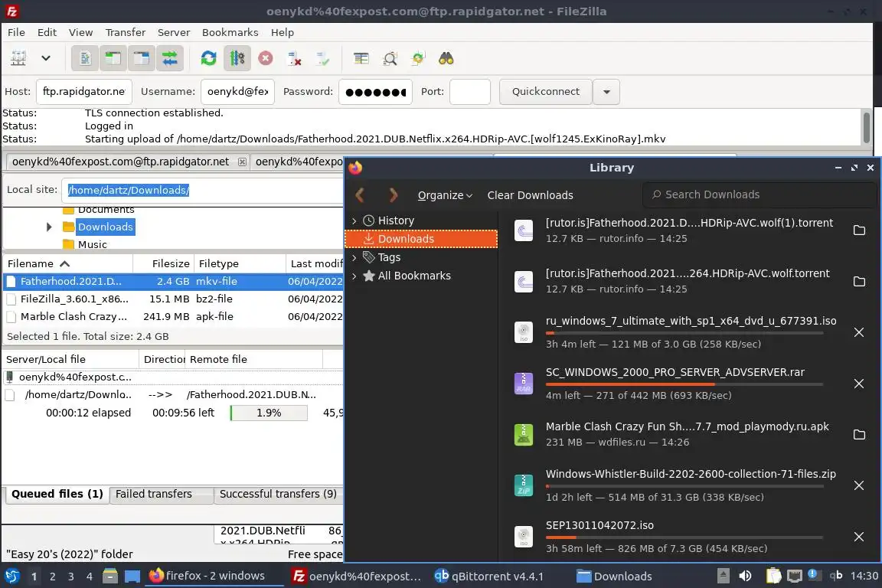Close the first ftp.rapidgator.net connection tab

pos(242,162)
